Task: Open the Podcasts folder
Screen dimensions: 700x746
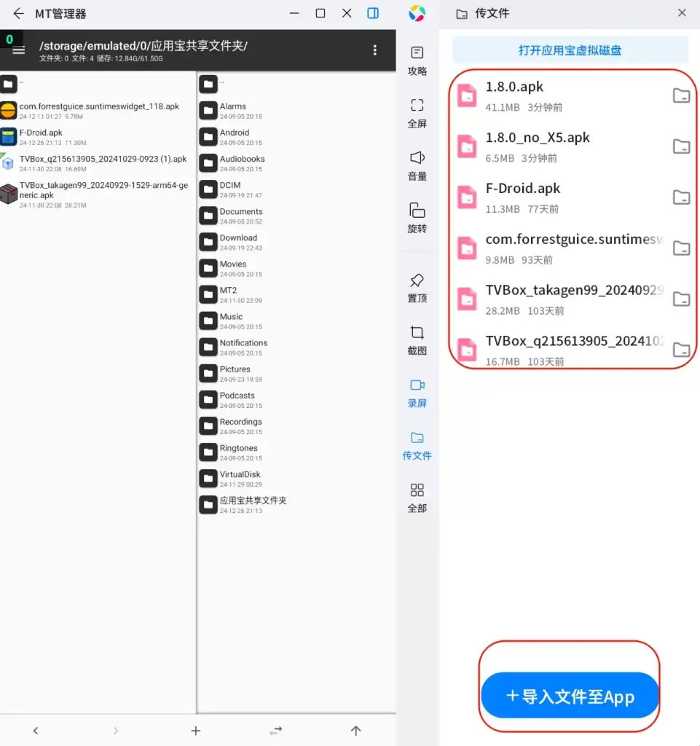Action: tap(296, 400)
